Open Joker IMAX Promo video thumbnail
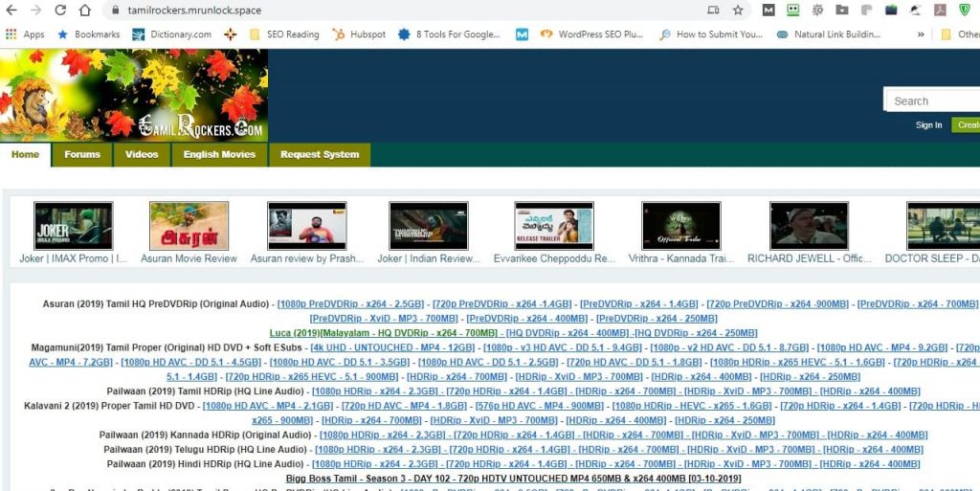Screen dimensions: 980x491 click(73, 226)
